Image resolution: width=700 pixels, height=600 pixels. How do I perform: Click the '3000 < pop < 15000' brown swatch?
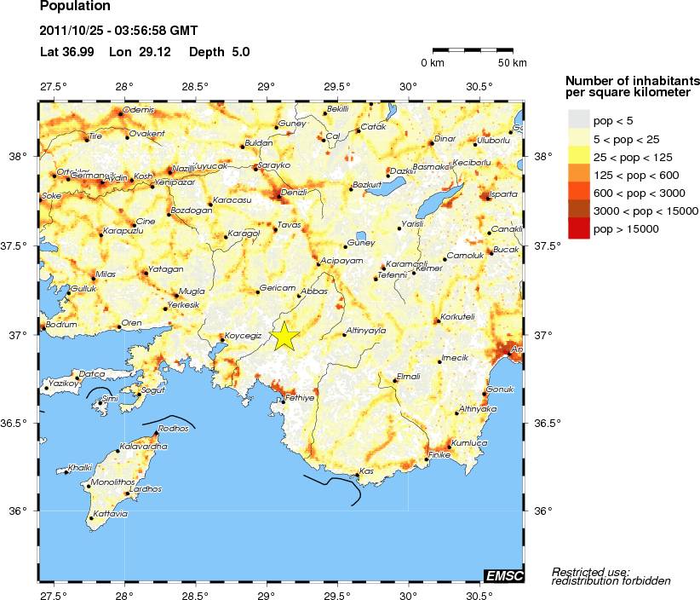point(578,211)
